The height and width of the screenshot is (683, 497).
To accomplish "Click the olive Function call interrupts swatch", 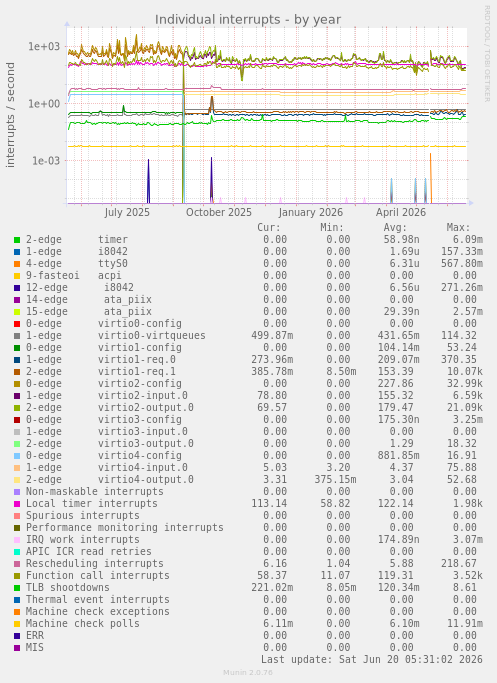I will pyautogui.click(x=17, y=576).
